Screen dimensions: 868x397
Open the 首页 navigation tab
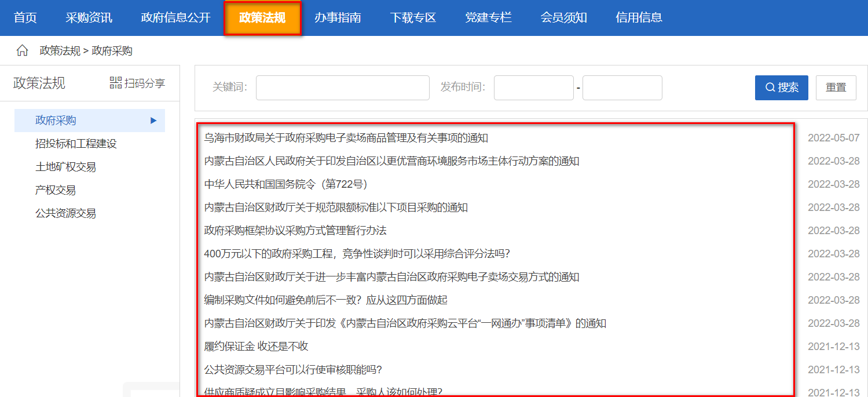tap(25, 17)
